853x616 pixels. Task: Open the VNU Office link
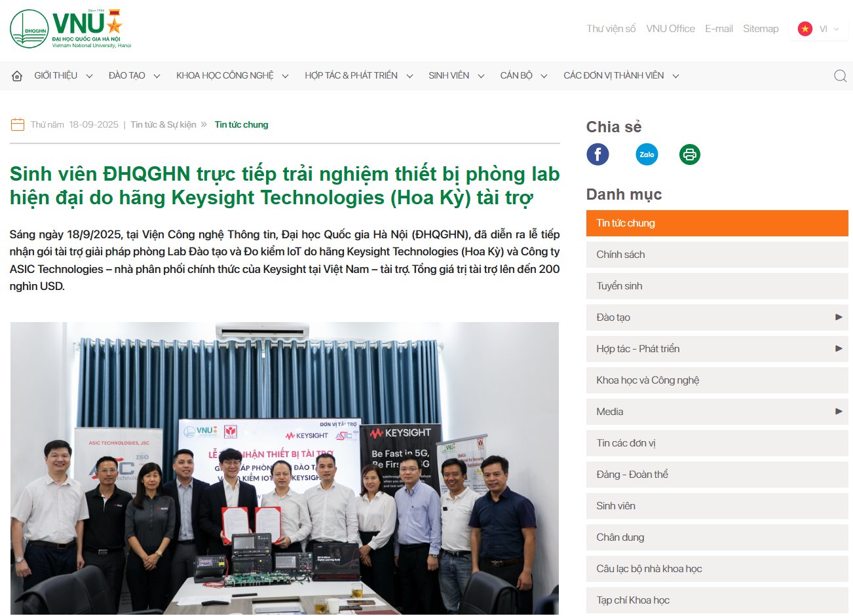coord(670,29)
